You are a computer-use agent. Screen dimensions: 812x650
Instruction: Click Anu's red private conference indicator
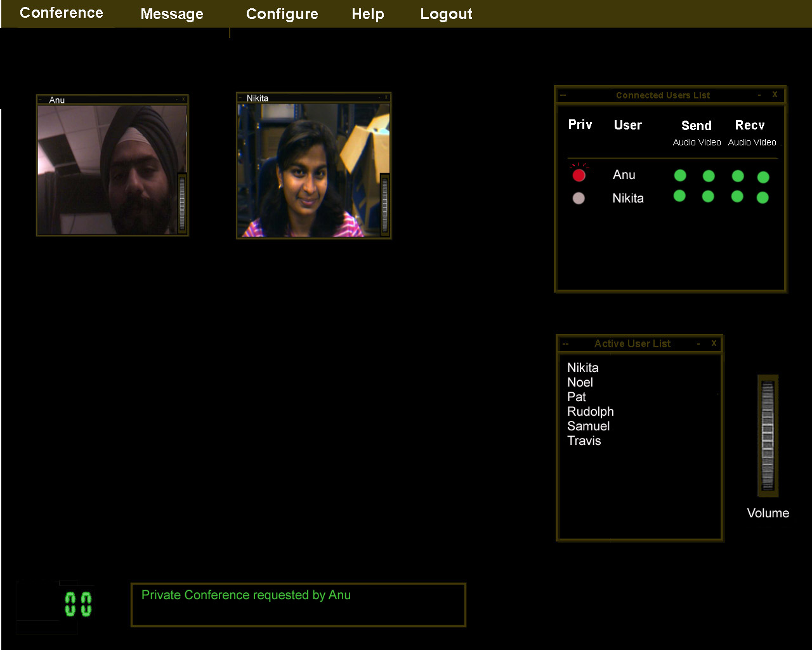579,175
